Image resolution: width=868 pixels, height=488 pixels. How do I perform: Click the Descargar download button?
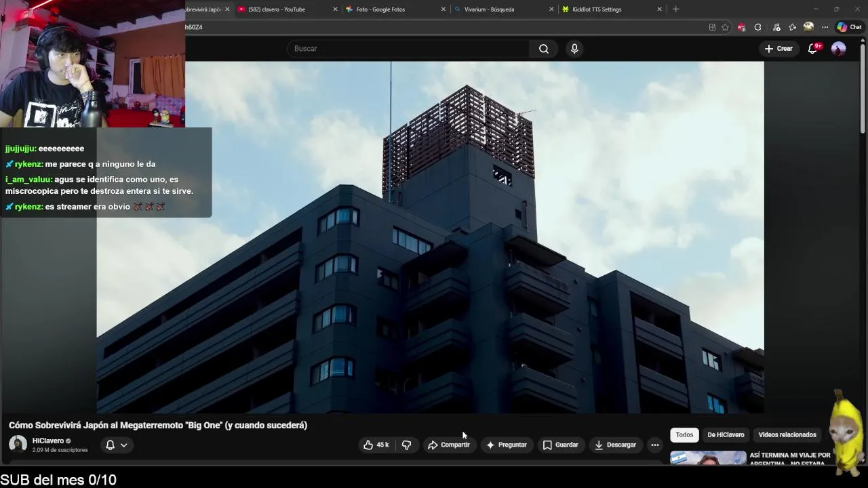[x=615, y=445]
